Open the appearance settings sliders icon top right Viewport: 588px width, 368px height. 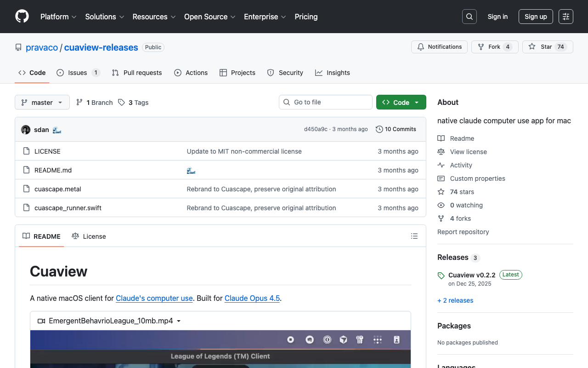565,16
